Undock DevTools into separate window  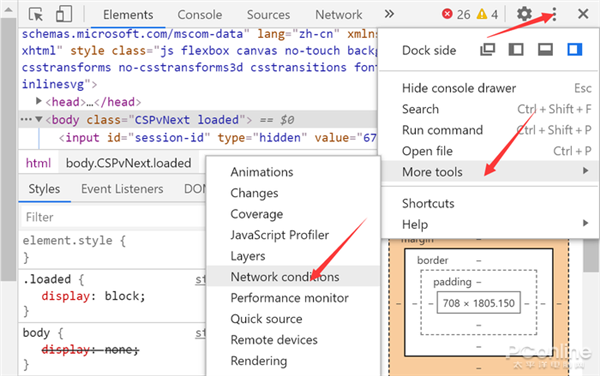click(x=488, y=50)
